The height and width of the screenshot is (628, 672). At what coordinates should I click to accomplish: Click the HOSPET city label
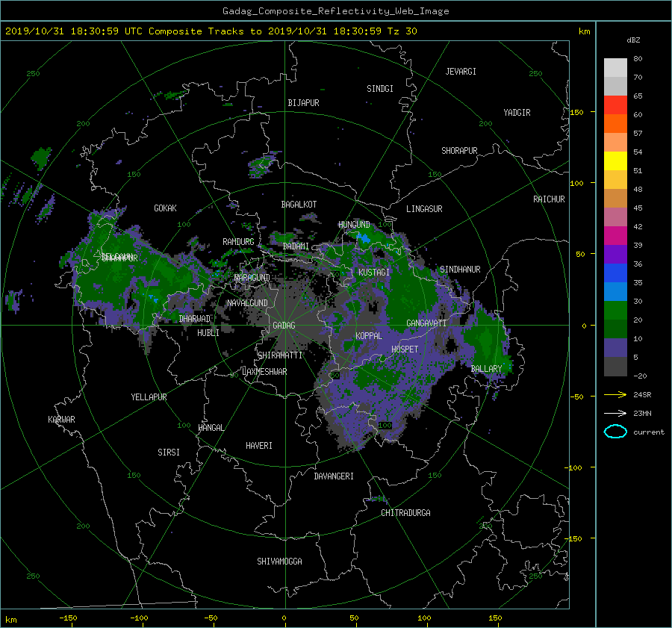click(x=405, y=349)
